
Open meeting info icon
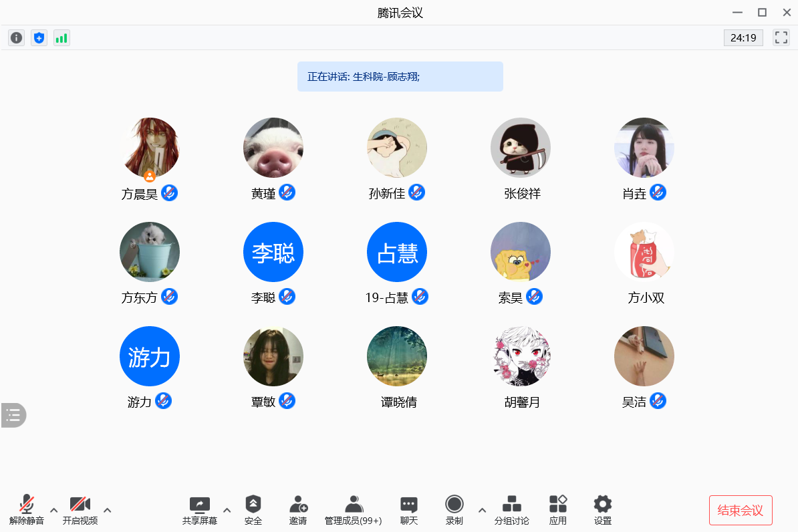[17, 38]
